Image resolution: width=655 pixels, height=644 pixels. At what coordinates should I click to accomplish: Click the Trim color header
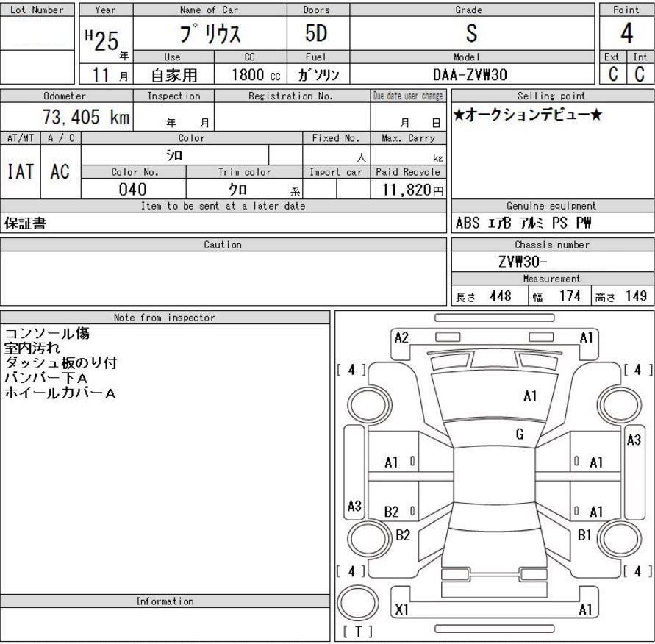point(244,171)
